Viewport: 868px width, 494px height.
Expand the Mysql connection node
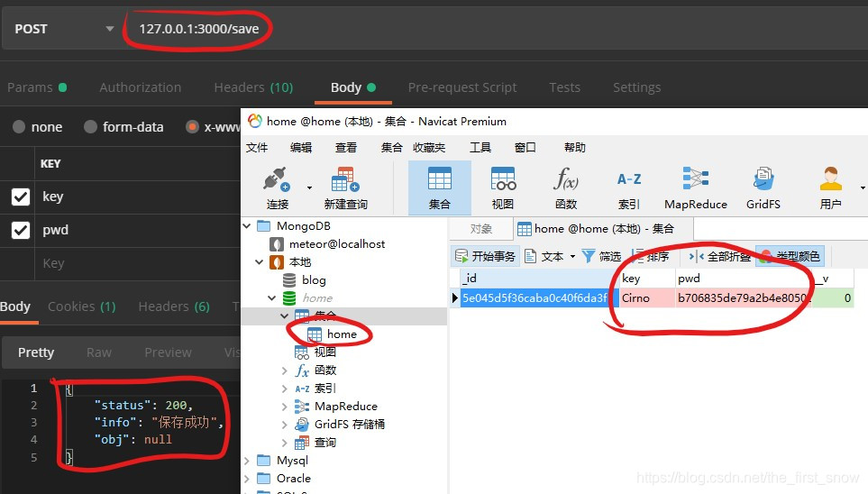coord(249,461)
